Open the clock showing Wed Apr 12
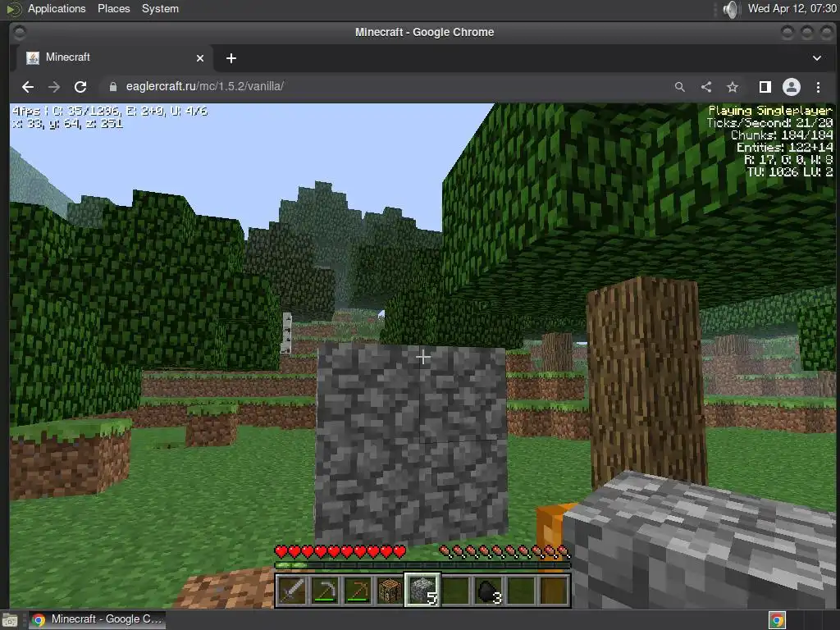Image resolution: width=840 pixels, height=630 pixels. click(x=792, y=8)
